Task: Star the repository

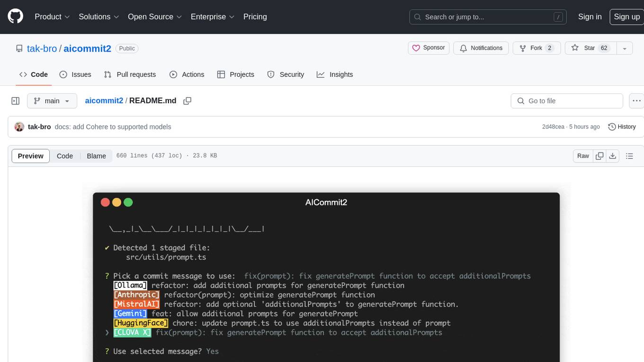Action: click(x=590, y=48)
